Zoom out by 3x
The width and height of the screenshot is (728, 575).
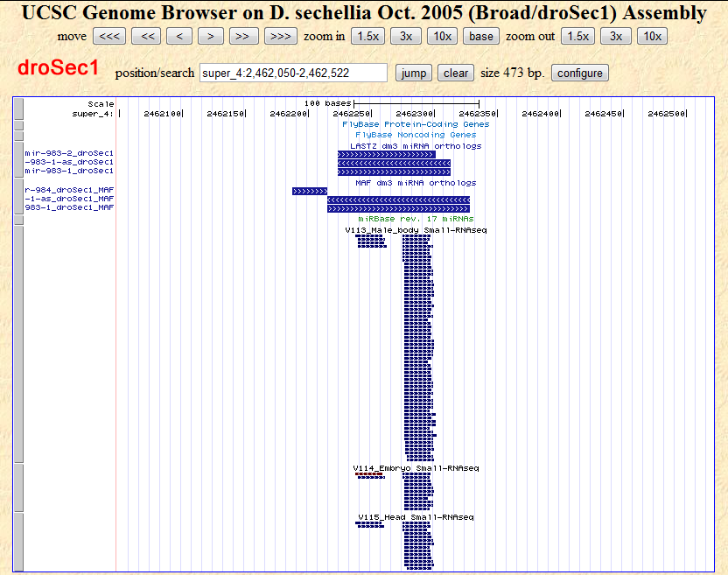[616, 36]
